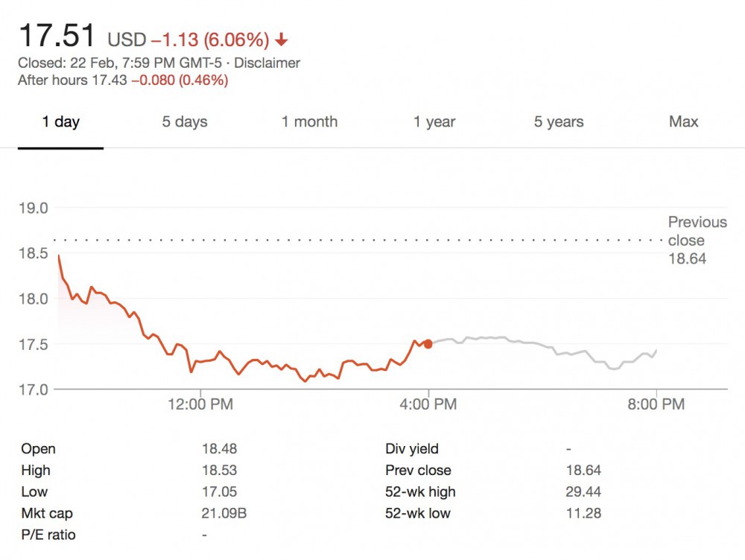Click the 17.51 current price
The height and width of the screenshot is (560, 745).
(x=57, y=36)
